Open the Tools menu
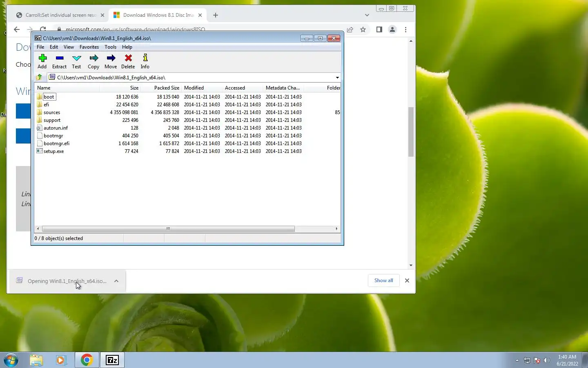This screenshot has height=368, width=588. (110, 47)
